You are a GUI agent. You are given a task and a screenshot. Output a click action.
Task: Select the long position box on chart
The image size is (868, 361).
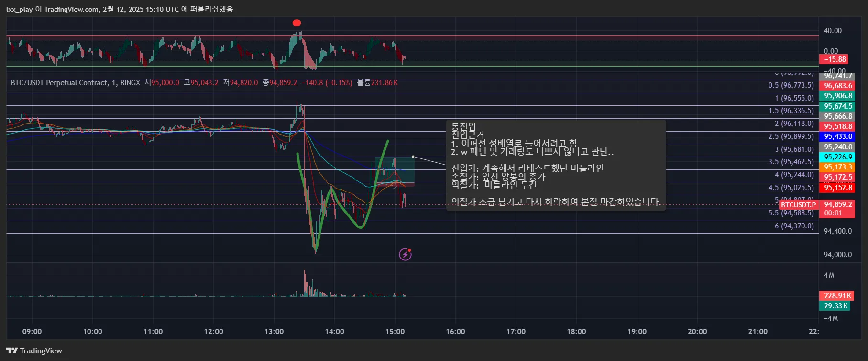(395, 171)
